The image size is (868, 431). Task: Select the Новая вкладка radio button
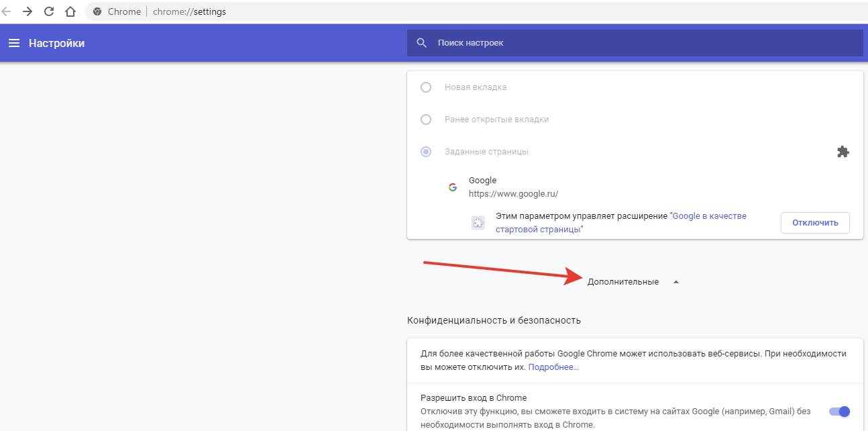point(426,87)
